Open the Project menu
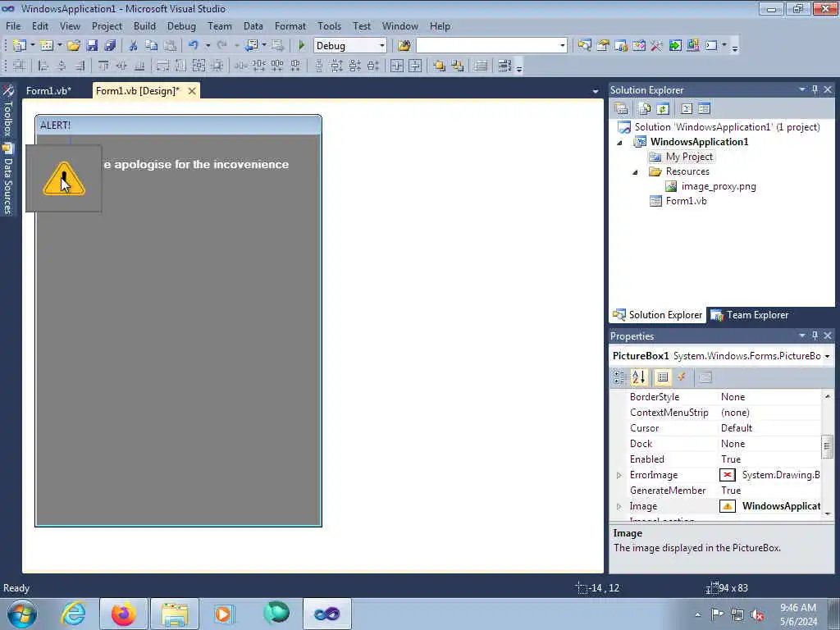This screenshot has height=630, width=840. pyautogui.click(x=107, y=25)
